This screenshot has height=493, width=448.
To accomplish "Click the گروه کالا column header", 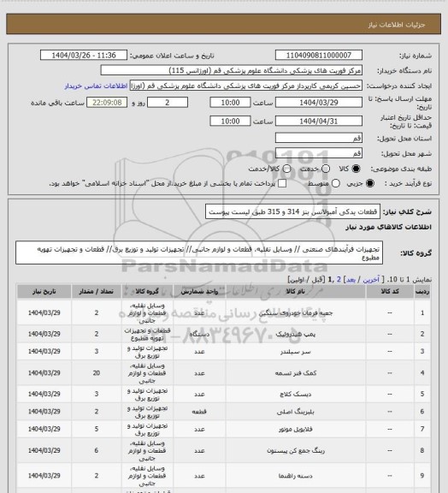I will (147, 292).
